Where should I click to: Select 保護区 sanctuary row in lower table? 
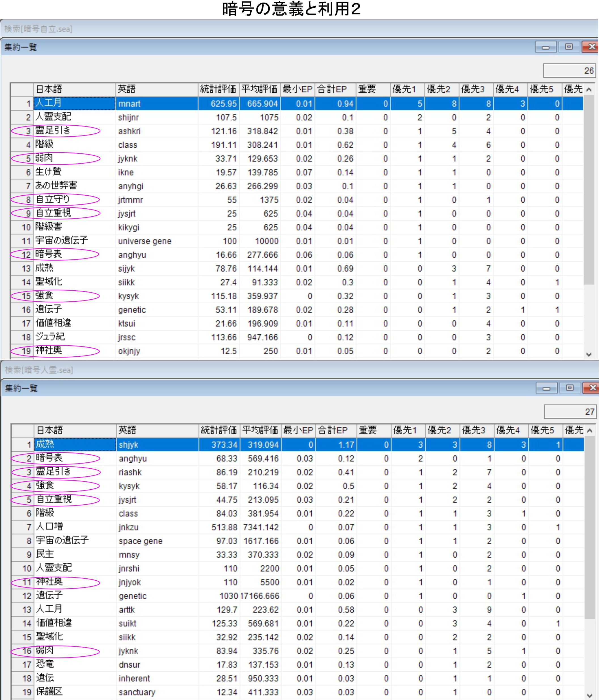click(49, 692)
